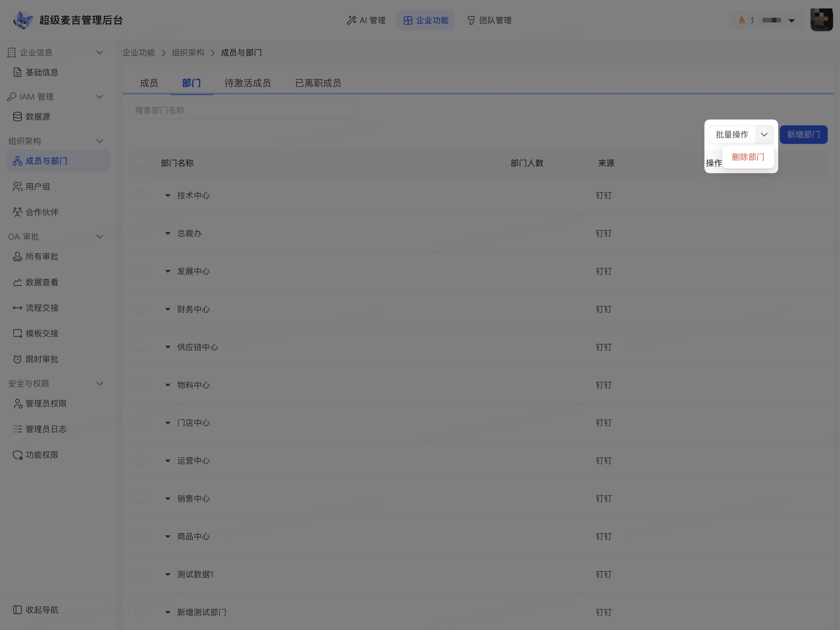Open the account switcher dropdown arrow

click(x=791, y=20)
